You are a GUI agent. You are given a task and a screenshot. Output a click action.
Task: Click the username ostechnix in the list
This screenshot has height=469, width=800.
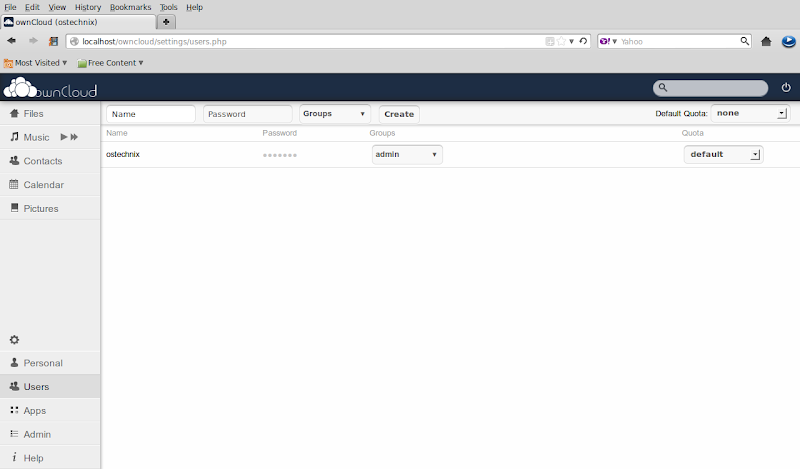pyautogui.click(x=123, y=154)
